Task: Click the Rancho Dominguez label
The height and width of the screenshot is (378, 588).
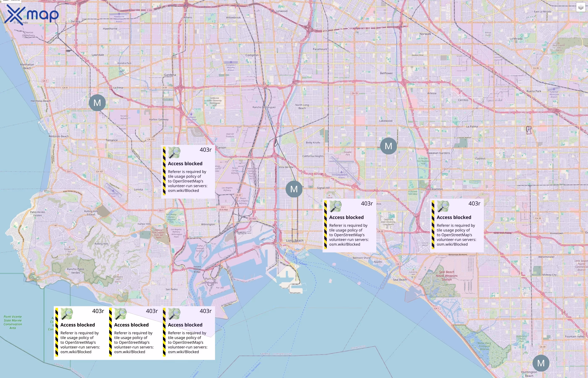Action: (x=264, y=107)
